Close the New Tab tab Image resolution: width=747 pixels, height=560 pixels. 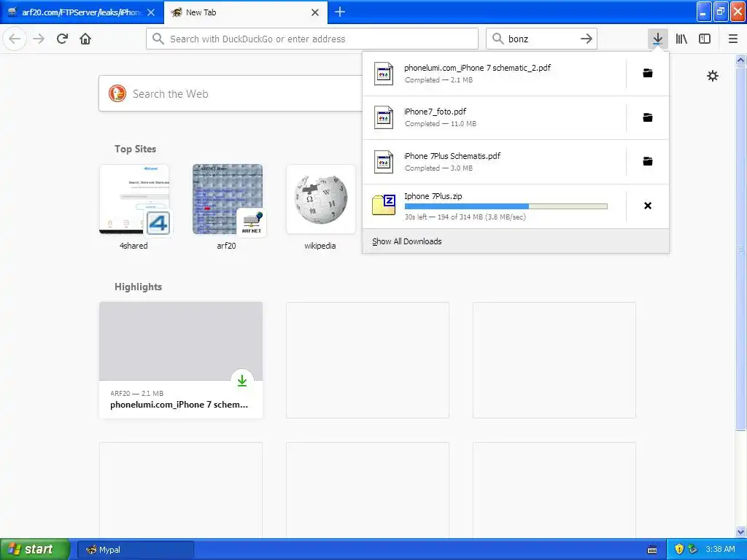point(315,12)
